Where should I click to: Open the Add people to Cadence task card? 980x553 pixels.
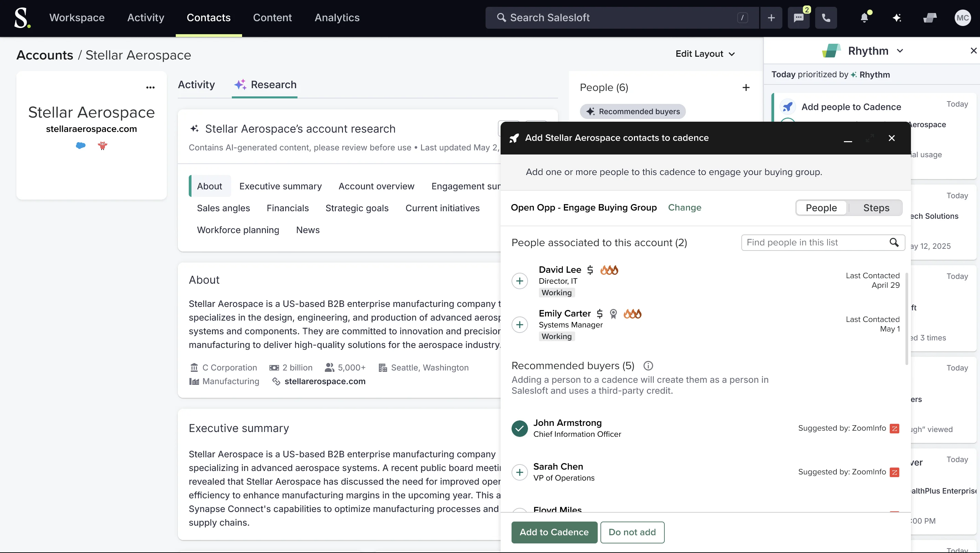(x=875, y=136)
